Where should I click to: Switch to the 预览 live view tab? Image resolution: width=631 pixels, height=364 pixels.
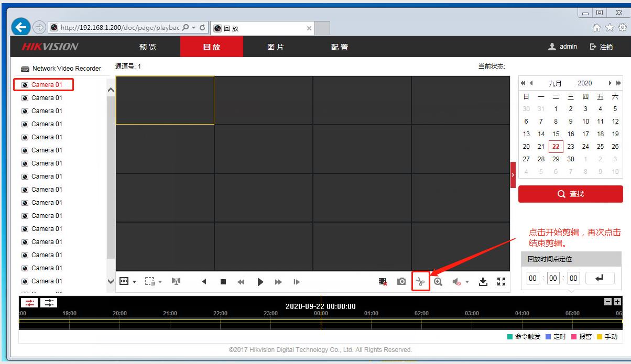click(x=148, y=47)
